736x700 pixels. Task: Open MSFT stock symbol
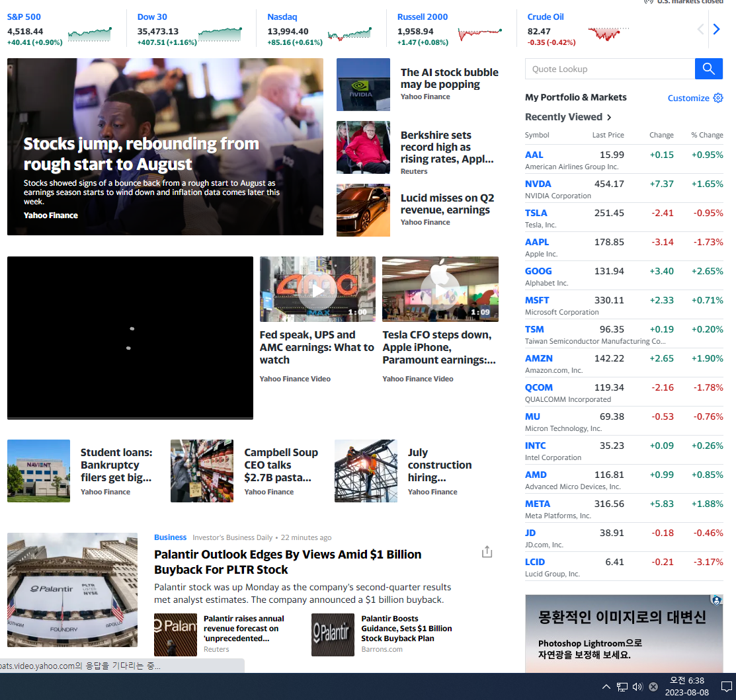tap(537, 300)
